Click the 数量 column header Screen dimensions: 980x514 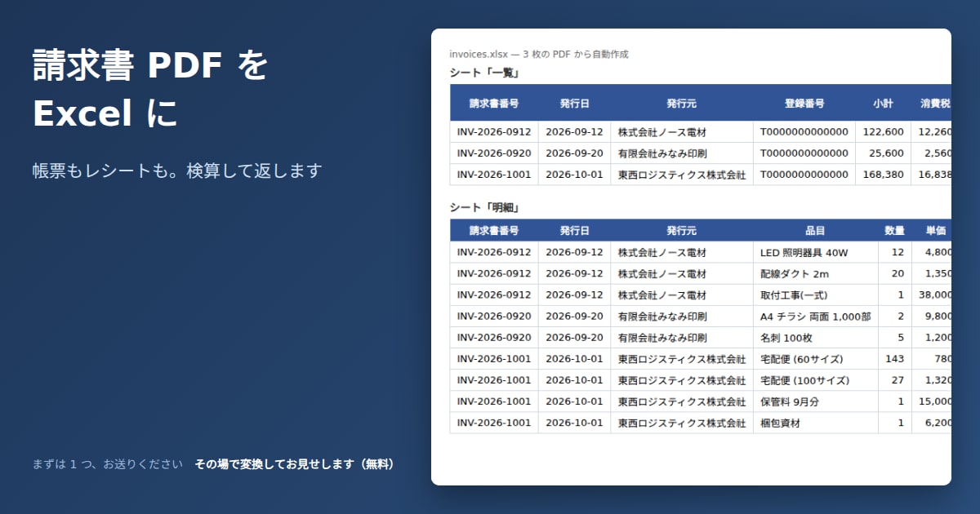[x=894, y=231]
